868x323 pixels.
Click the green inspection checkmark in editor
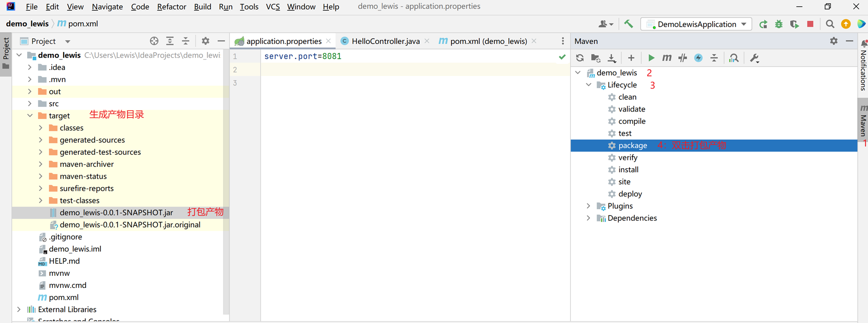562,57
